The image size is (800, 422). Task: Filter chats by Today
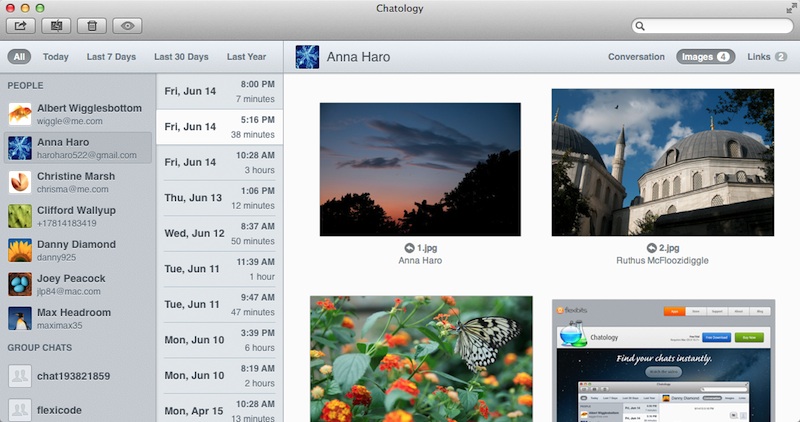pyautogui.click(x=56, y=57)
